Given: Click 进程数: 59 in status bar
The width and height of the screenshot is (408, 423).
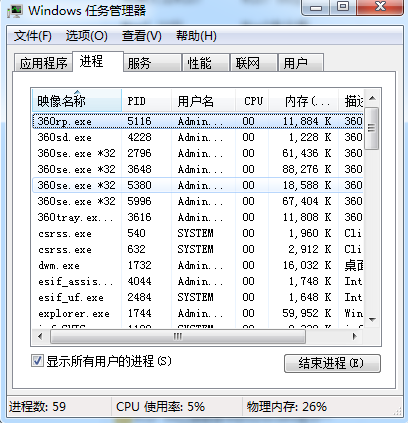Looking at the screenshot, I should [x=37, y=407].
